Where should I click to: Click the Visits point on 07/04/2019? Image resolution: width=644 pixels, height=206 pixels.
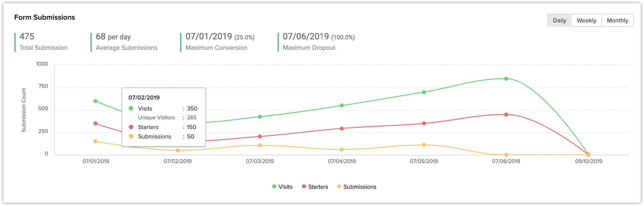click(342, 105)
